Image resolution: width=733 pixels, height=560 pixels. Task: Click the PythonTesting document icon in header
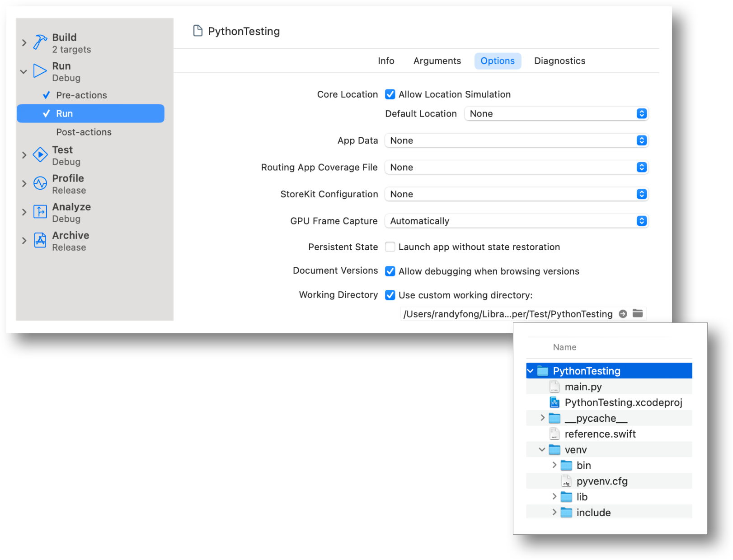coord(197,31)
